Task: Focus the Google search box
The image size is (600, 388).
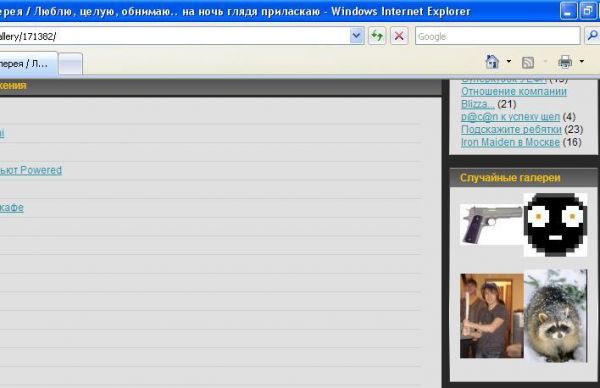Action: [497, 36]
